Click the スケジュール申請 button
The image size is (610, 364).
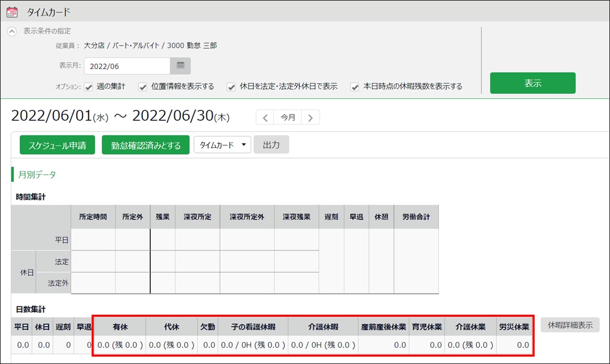tap(57, 145)
